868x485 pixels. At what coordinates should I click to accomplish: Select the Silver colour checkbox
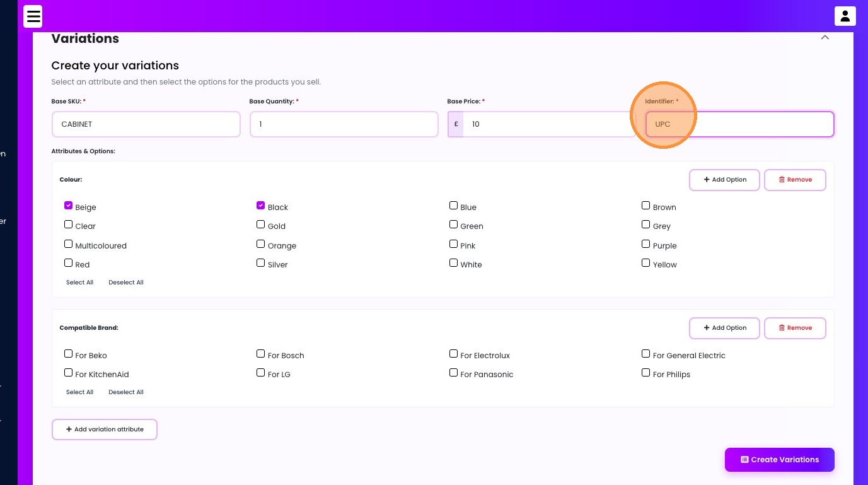pos(260,263)
